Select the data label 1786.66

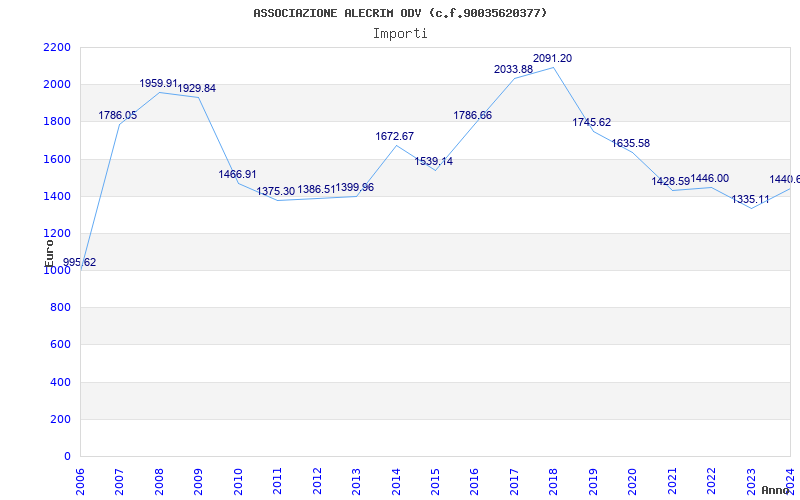pyautogui.click(x=473, y=115)
